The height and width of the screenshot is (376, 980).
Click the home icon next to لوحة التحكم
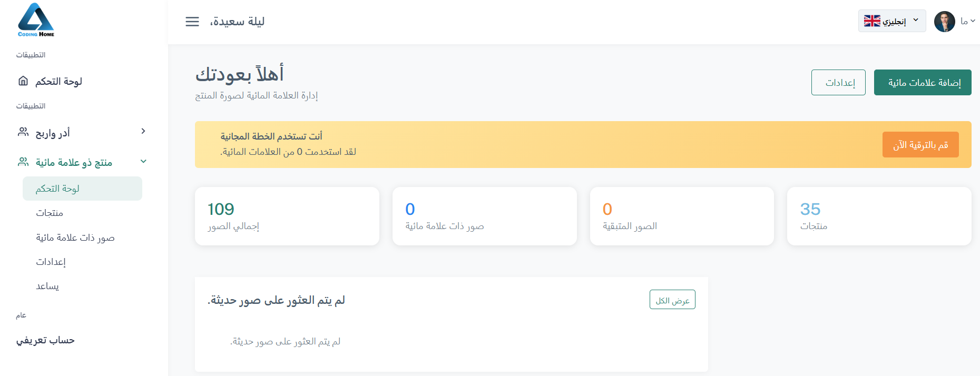[x=22, y=80]
